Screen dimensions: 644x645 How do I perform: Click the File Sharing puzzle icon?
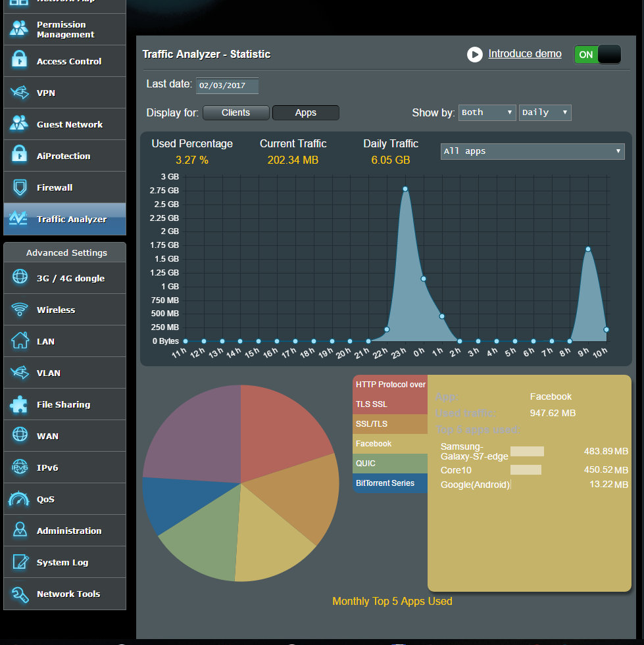coord(20,404)
